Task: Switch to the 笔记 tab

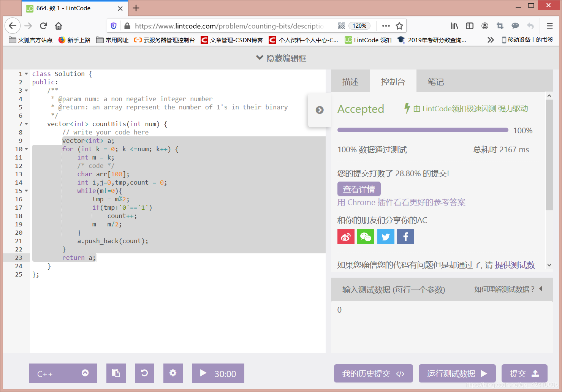Action: click(x=436, y=81)
